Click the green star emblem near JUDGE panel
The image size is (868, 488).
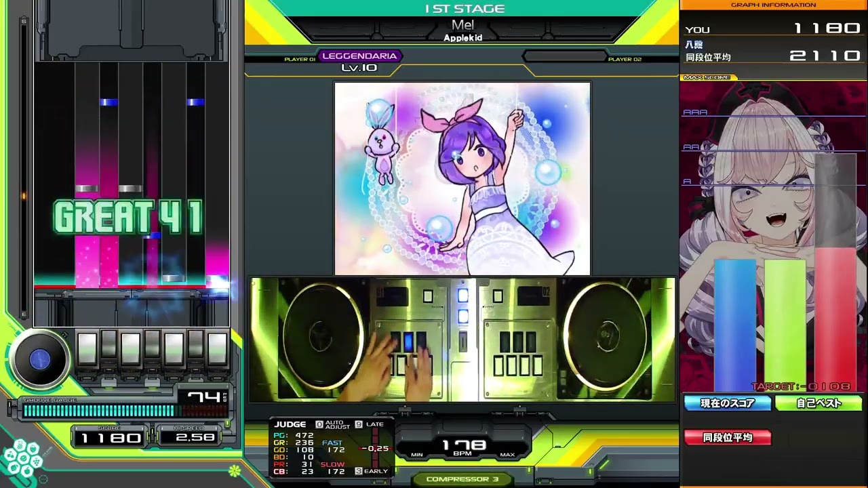235,470
